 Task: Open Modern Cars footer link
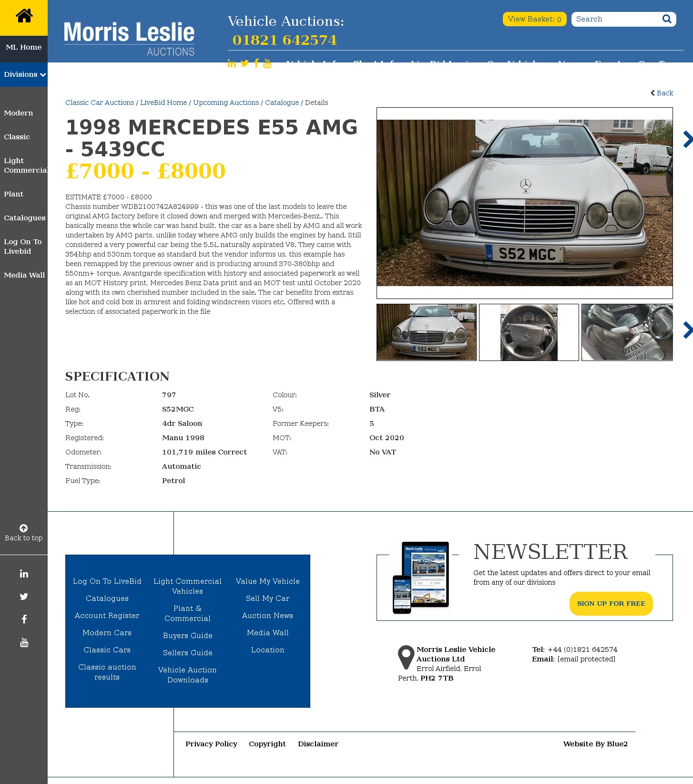(x=107, y=633)
